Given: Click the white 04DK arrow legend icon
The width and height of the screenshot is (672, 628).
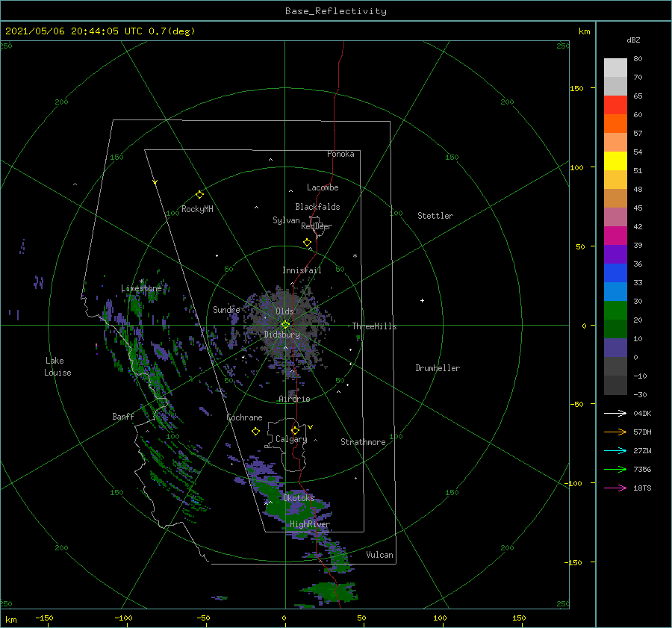Looking at the screenshot, I should click(x=615, y=413).
